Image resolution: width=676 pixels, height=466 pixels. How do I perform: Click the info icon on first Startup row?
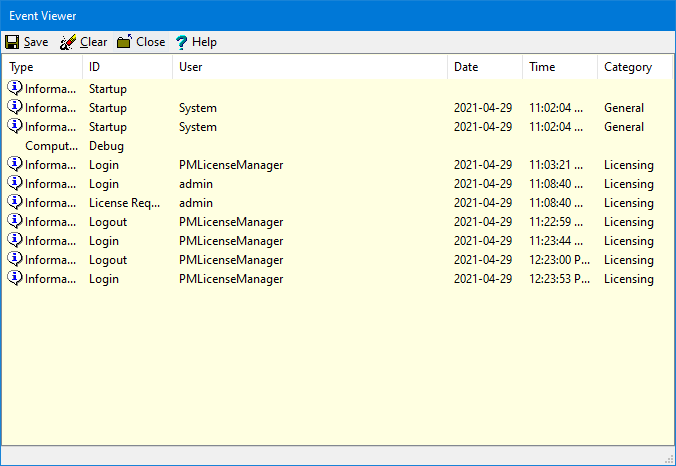click(x=15, y=88)
